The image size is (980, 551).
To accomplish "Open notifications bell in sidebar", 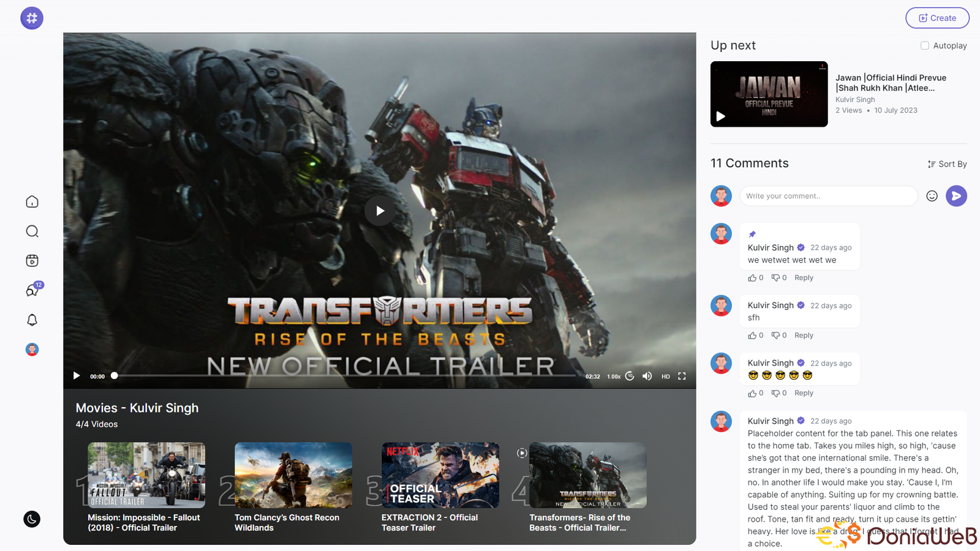I will pos(32,320).
